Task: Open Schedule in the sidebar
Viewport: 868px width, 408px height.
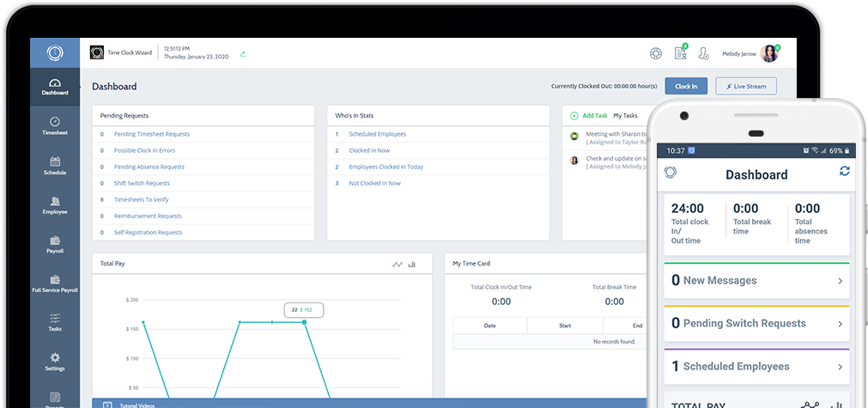Action: click(x=55, y=166)
